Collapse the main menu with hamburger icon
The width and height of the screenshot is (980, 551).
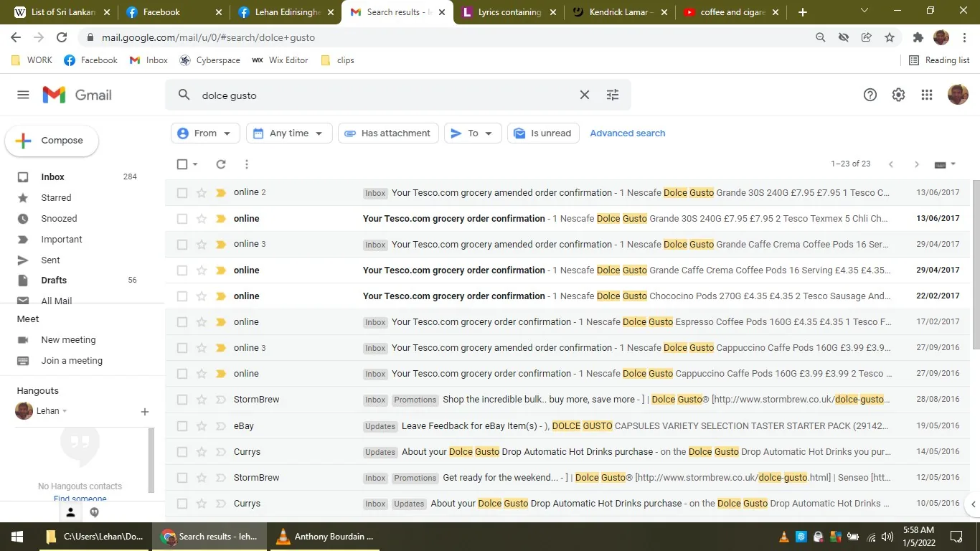pos(23,94)
